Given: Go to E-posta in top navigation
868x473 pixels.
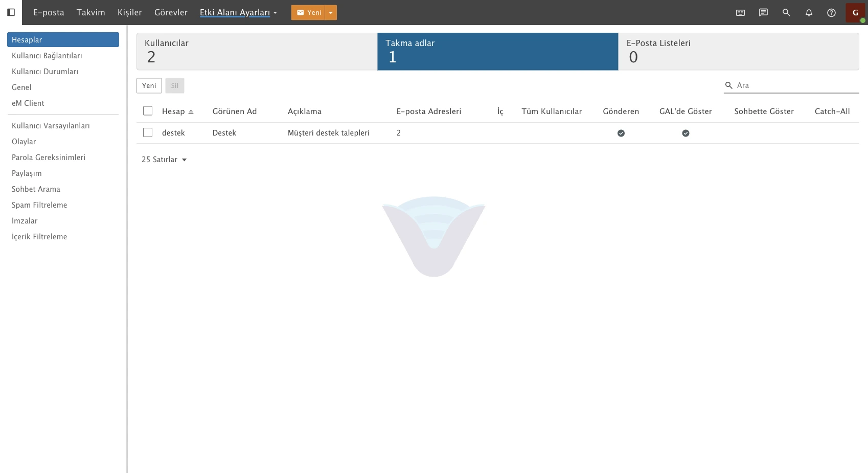Looking at the screenshot, I should pyautogui.click(x=49, y=12).
